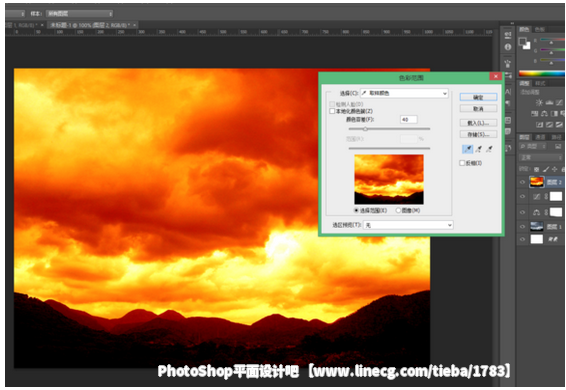The height and width of the screenshot is (390, 566).
Task: Open the 选择 dropdown in Color Range
Action: coord(404,93)
